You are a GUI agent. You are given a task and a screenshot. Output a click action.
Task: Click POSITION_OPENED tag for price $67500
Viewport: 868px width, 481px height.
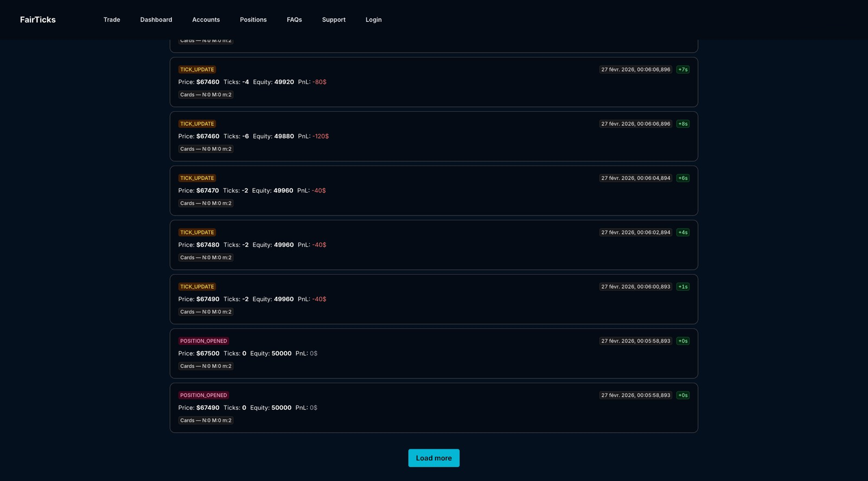tap(203, 341)
